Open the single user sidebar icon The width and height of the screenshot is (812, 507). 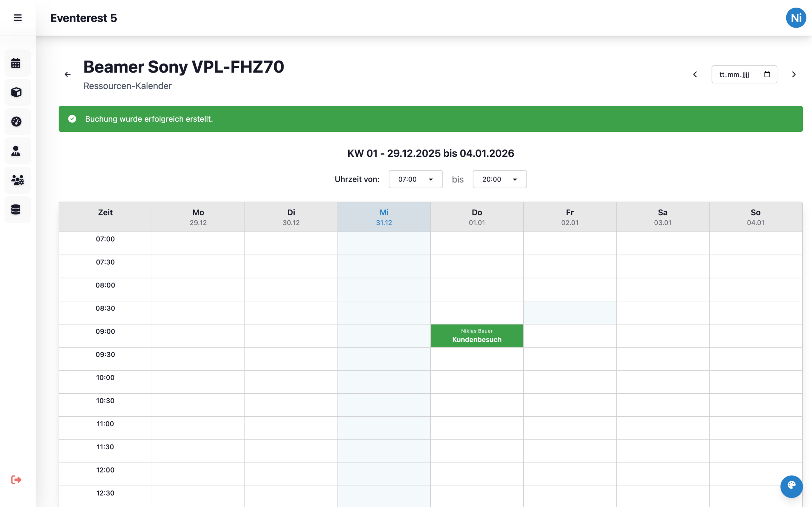click(16, 151)
